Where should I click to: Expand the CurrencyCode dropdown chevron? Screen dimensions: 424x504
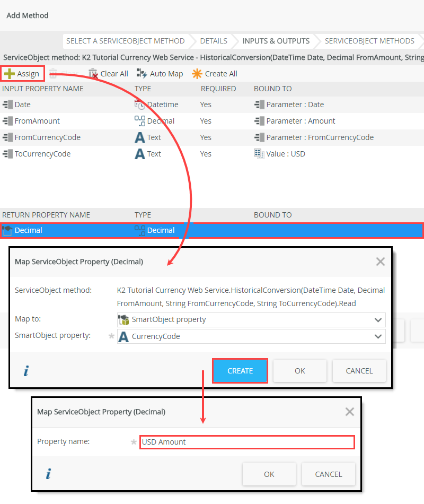pos(378,336)
